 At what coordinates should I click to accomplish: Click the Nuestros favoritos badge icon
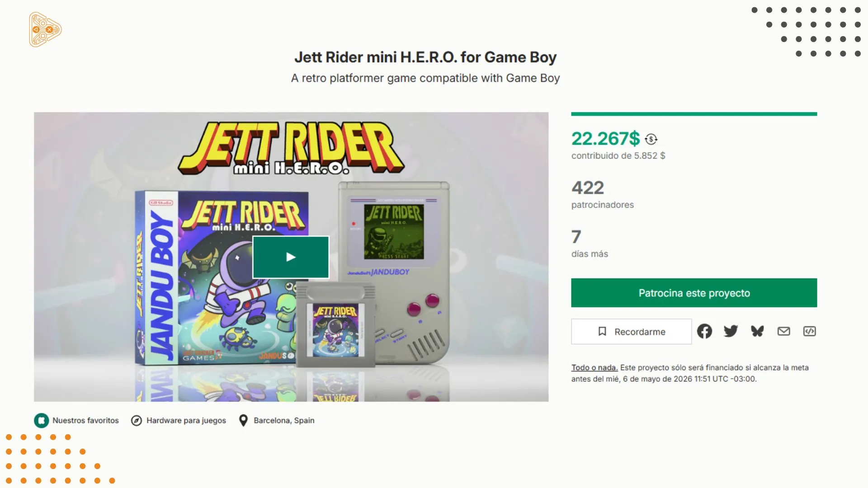pyautogui.click(x=41, y=421)
